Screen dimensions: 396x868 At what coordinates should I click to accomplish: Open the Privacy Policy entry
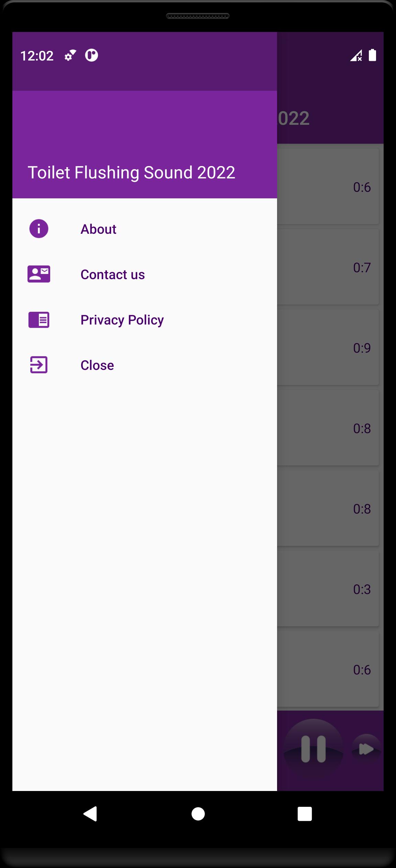click(145, 320)
